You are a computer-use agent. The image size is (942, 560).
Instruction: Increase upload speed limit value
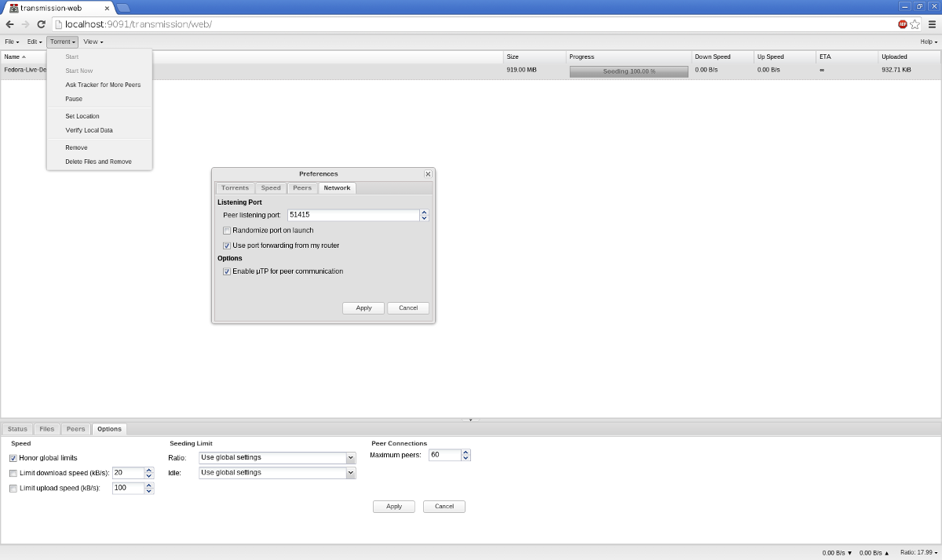click(149, 485)
